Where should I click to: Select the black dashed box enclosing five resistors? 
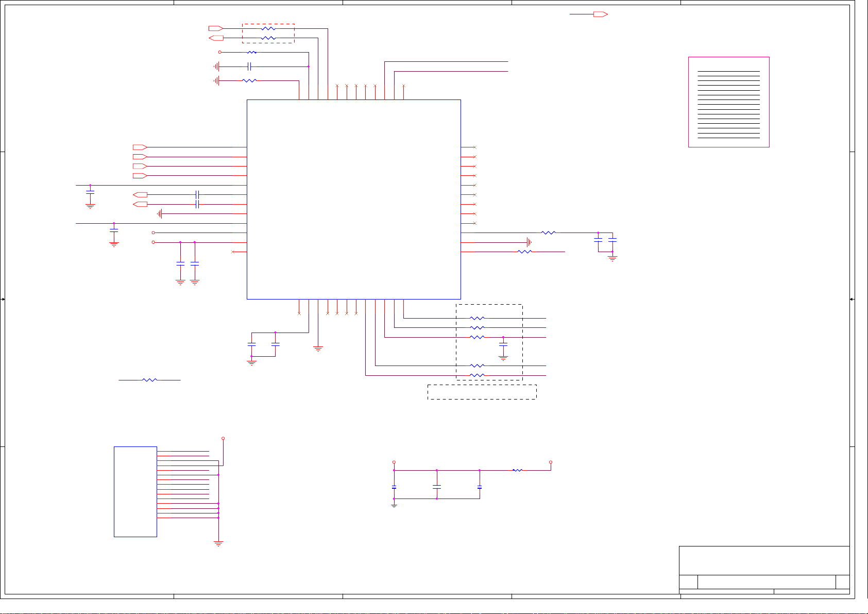(489, 342)
